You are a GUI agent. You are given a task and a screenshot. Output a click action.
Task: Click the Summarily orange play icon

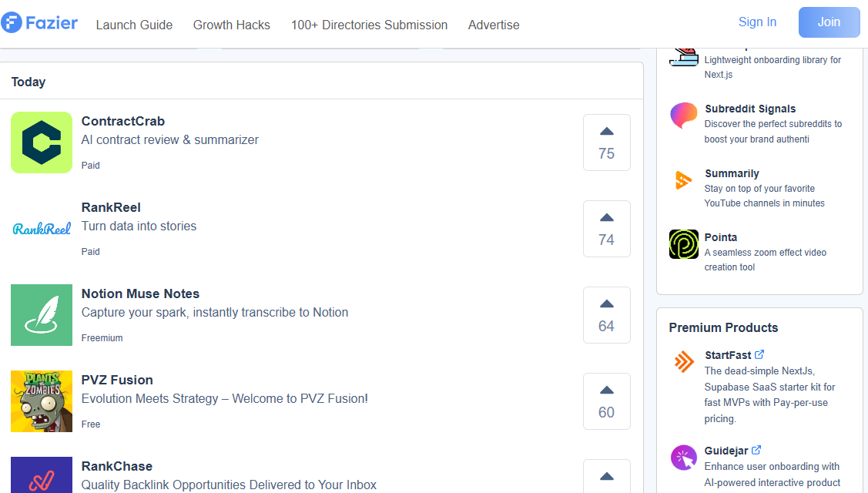(x=684, y=180)
